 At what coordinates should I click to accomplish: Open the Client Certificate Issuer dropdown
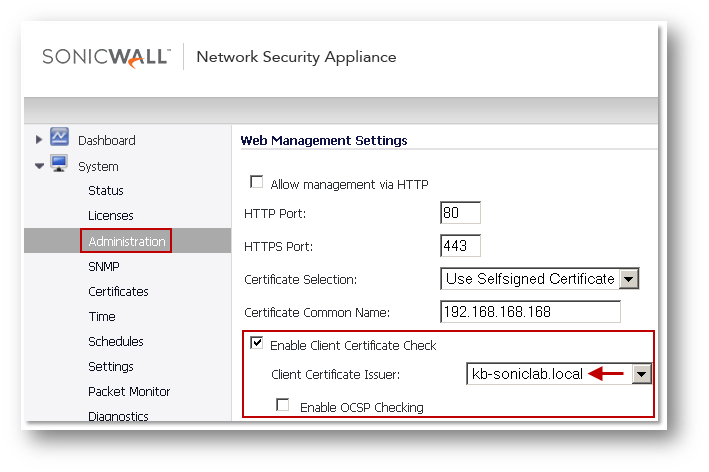[641, 374]
